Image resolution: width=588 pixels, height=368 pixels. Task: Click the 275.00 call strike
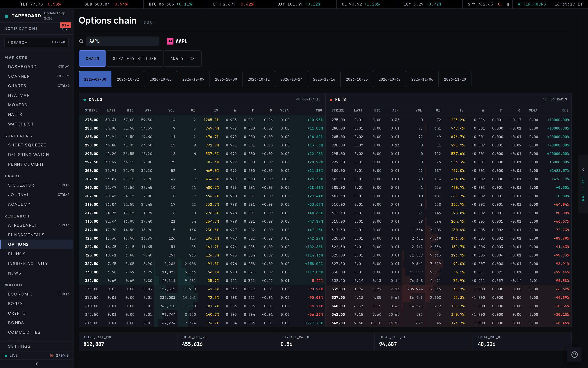tap(92, 120)
